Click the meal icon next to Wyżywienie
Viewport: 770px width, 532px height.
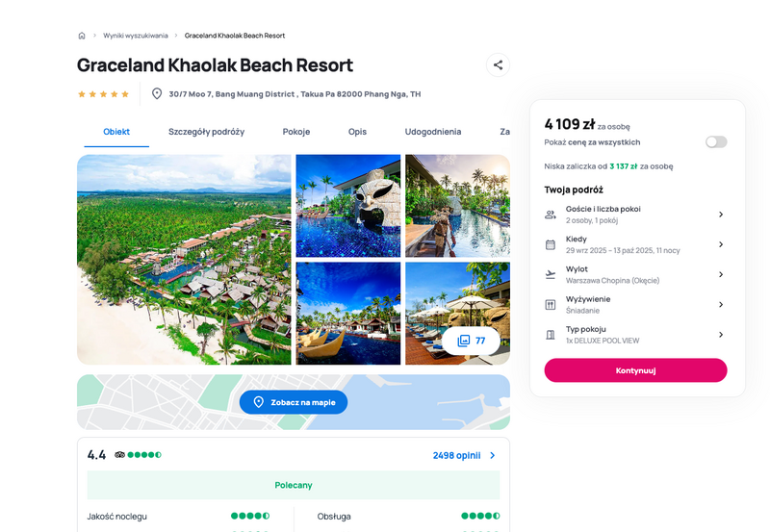coord(551,305)
